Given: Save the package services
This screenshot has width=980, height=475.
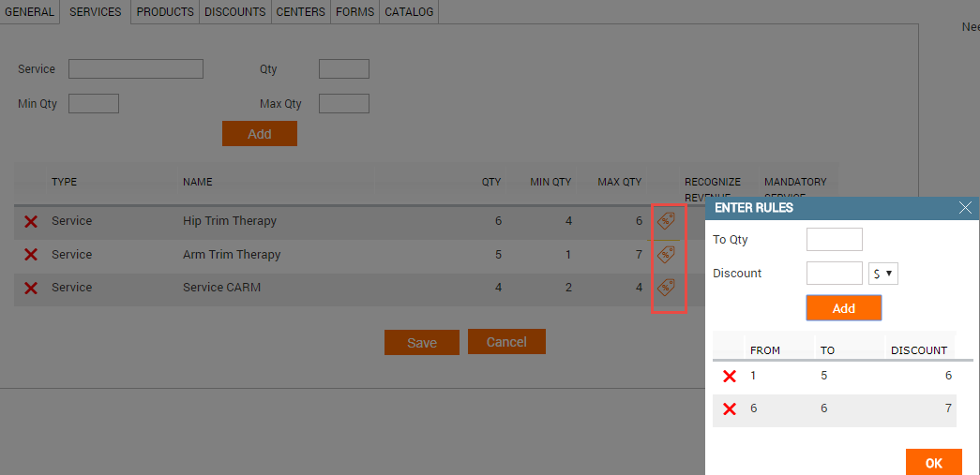Looking at the screenshot, I should pyautogui.click(x=422, y=343).
